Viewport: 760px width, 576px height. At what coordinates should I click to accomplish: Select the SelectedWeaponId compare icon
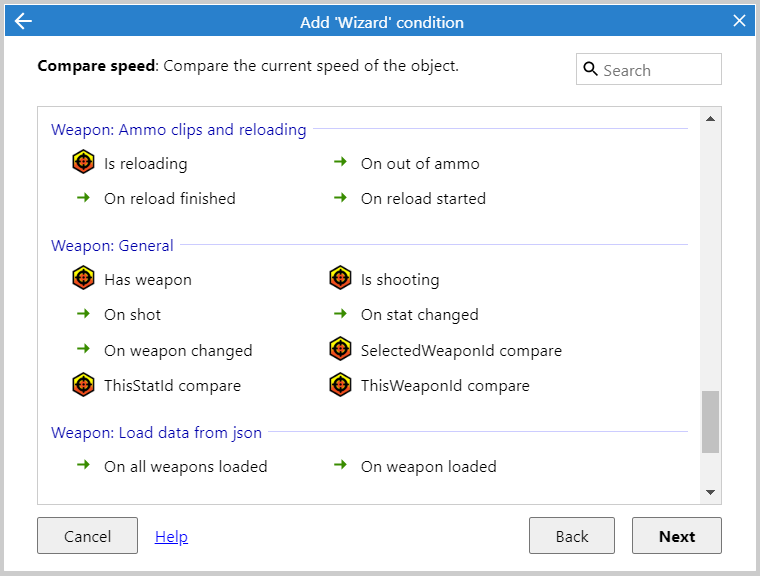pos(340,350)
